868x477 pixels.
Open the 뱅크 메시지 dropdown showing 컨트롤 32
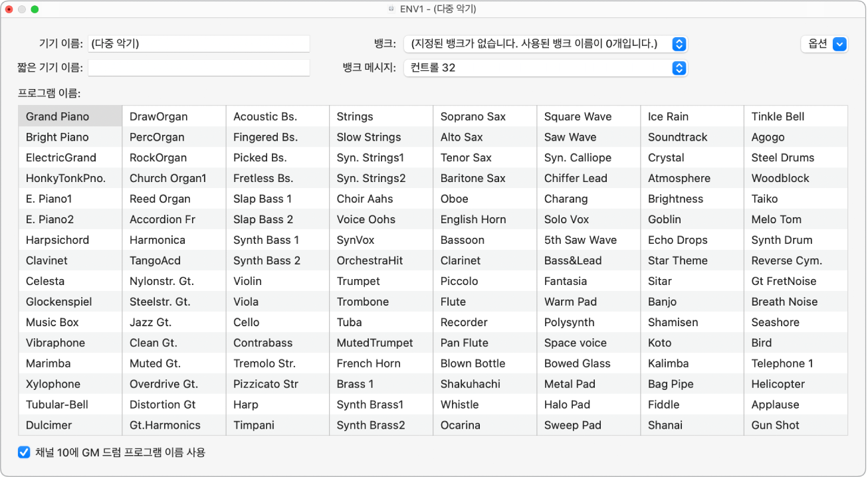545,68
